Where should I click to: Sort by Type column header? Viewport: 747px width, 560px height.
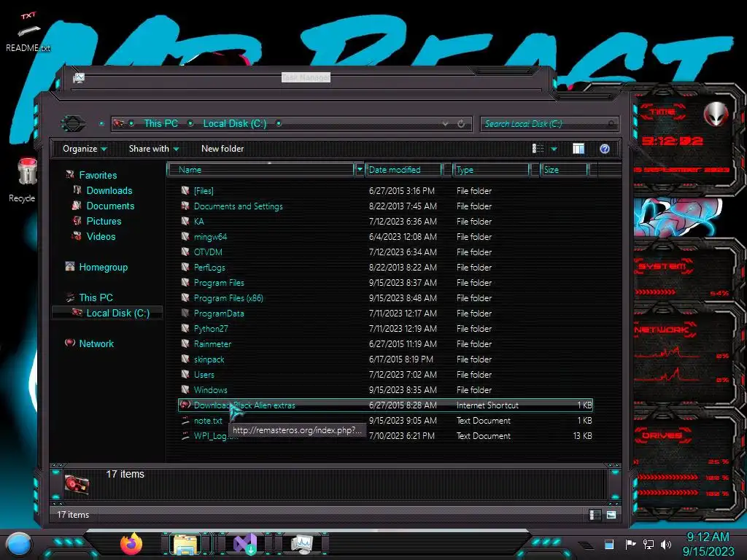(491, 169)
